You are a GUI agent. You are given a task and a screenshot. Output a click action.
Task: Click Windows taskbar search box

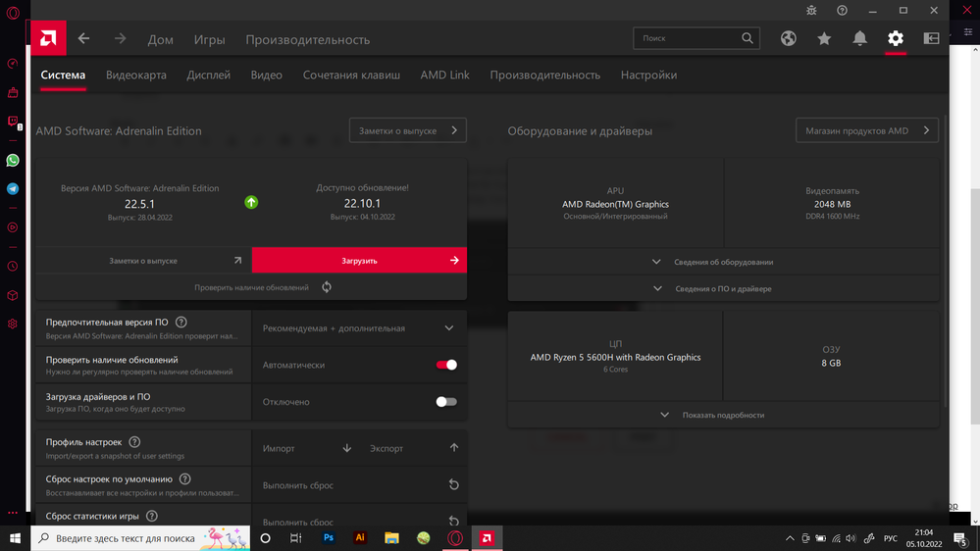coord(140,538)
